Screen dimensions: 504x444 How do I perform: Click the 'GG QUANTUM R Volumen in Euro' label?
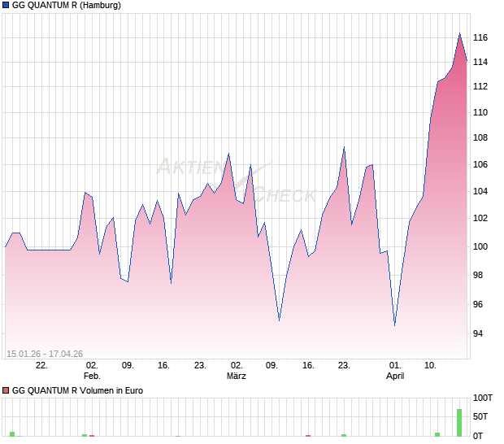pos(77,390)
